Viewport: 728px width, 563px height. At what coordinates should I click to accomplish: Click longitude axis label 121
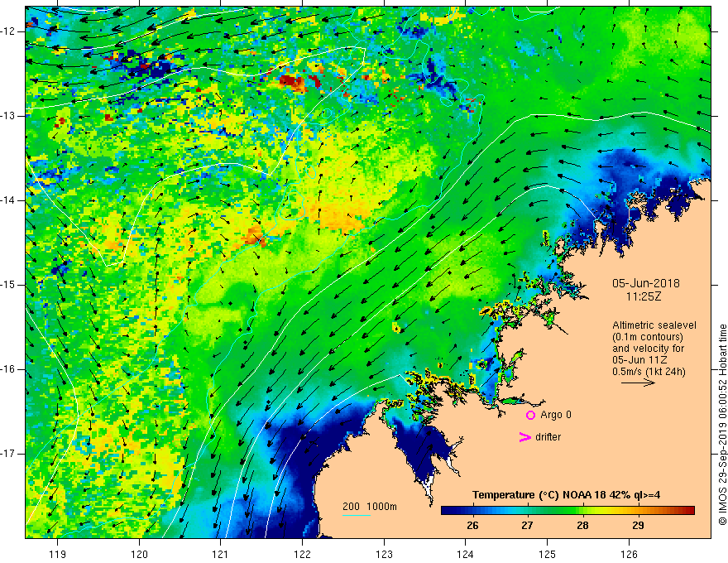[x=221, y=554]
